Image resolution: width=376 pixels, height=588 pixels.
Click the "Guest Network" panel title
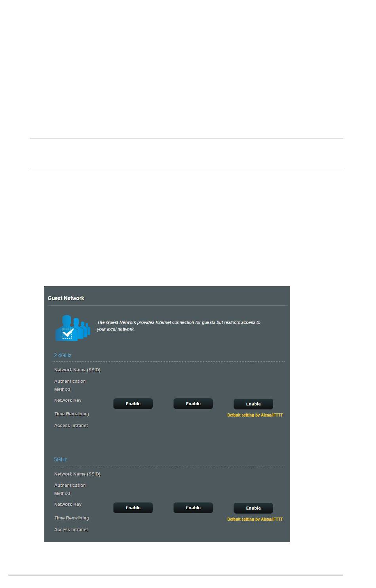[x=66, y=298]
